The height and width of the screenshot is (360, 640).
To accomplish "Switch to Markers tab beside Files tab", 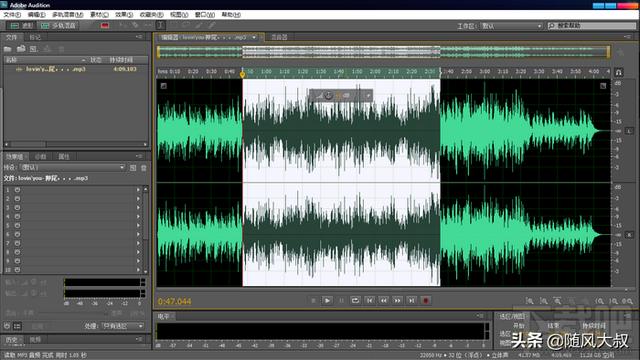I will 35,37.
